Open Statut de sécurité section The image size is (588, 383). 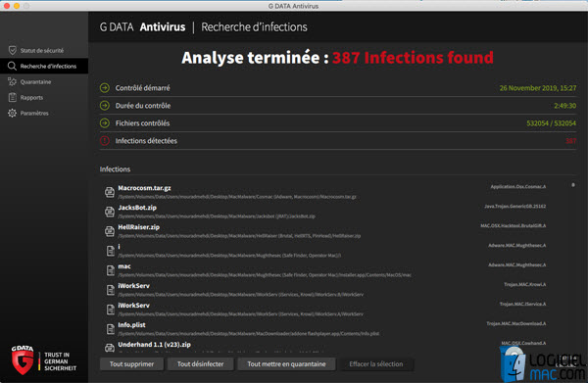click(44, 50)
